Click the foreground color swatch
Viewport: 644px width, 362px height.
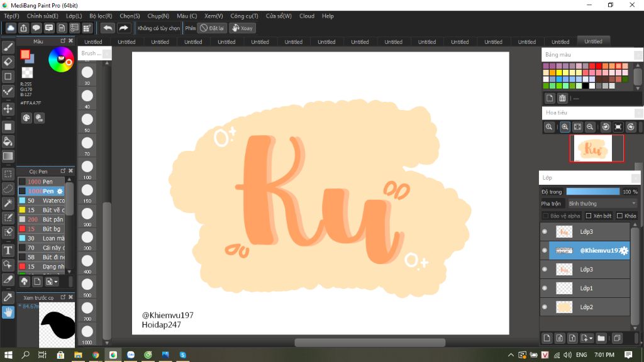coord(25,55)
